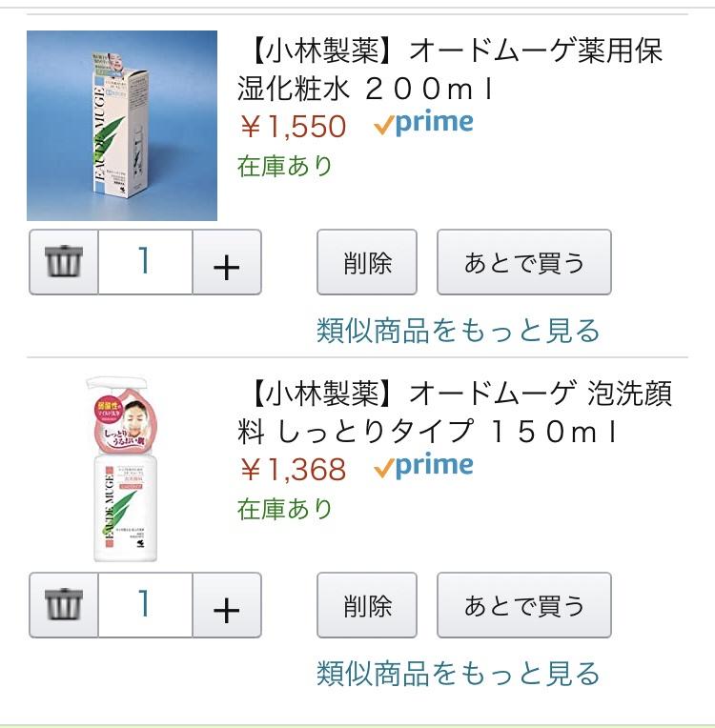Click trash icon for the 150ml foam cleanser
715x728 pixels.
(x=64, y=605)
